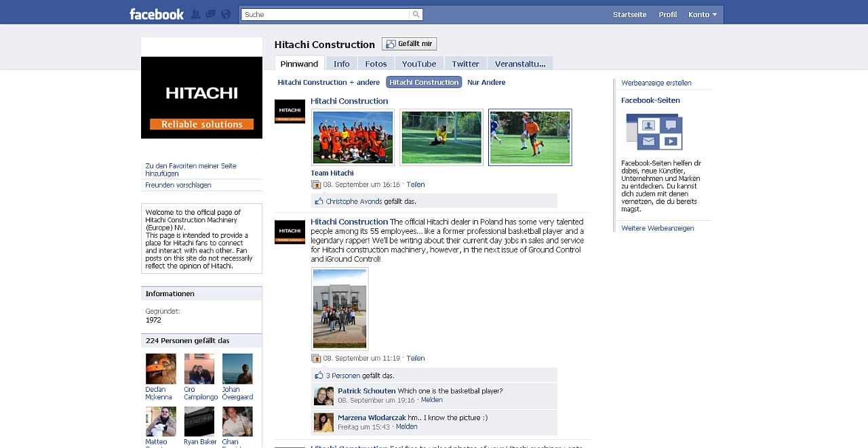Select the highlighted 'Hitachi Construction' filter
The height and width of the screenshot is (448, 868).
[424, 82]
